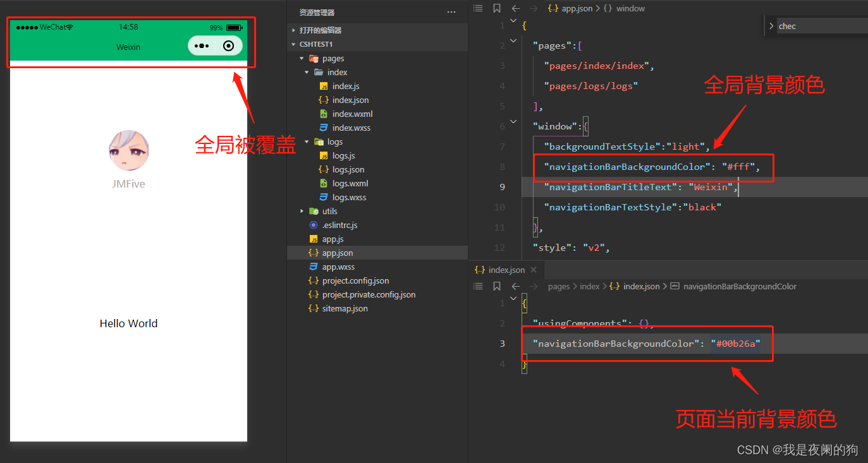Click the "pages/index/index" string in app.json
This screenshot has width=868, height=463.
point(596,66)
